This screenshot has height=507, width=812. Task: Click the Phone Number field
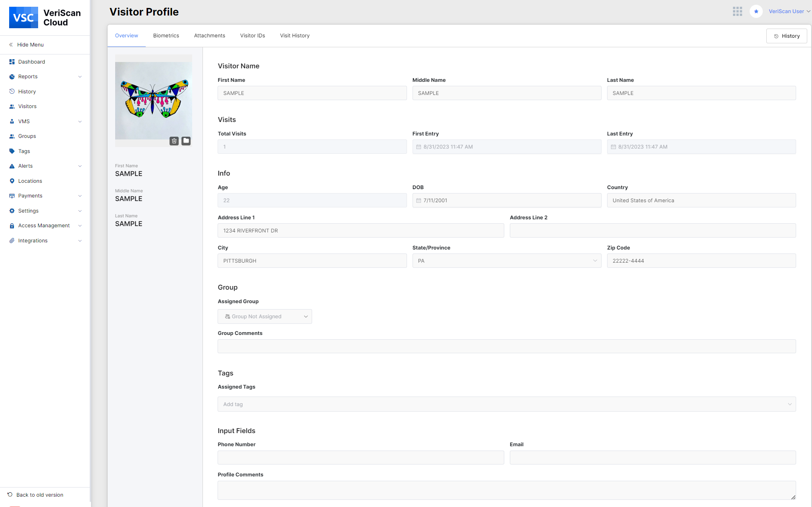pyautogui.click(x=361, y=457)
